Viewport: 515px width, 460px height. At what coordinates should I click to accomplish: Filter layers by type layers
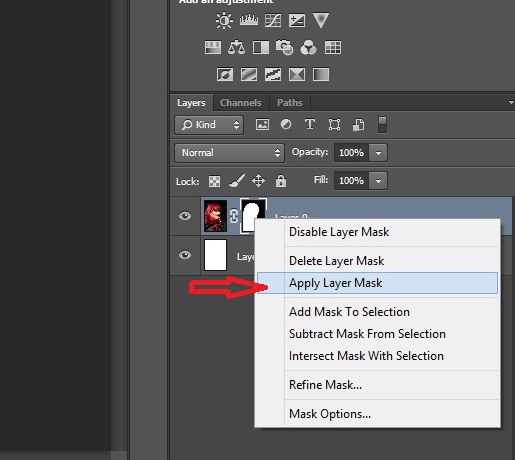coord(310,125)
